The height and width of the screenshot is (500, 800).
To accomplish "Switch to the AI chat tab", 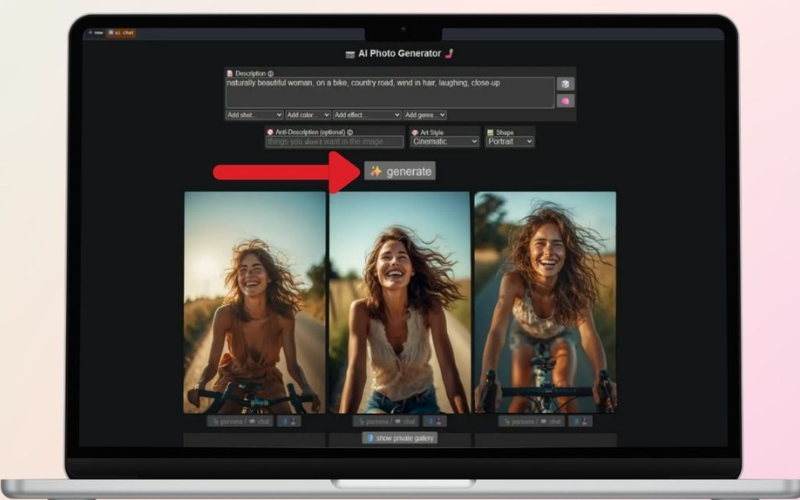I will coord(121,33).
